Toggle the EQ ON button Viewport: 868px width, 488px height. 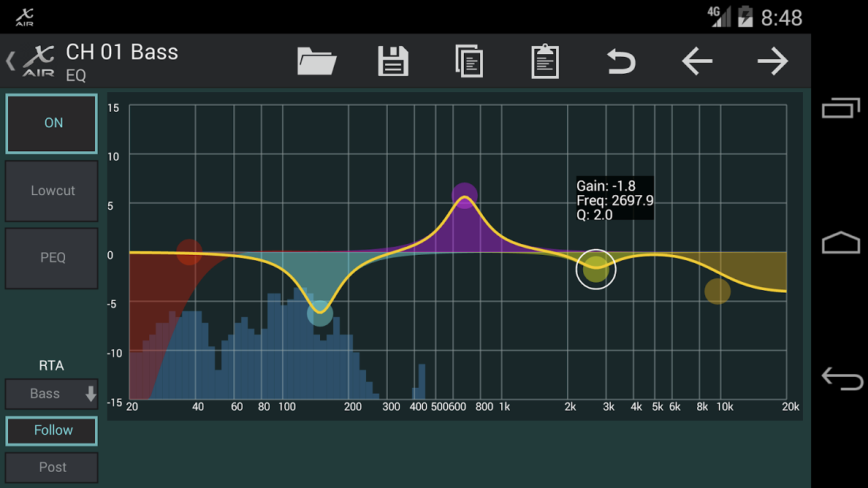52,123
